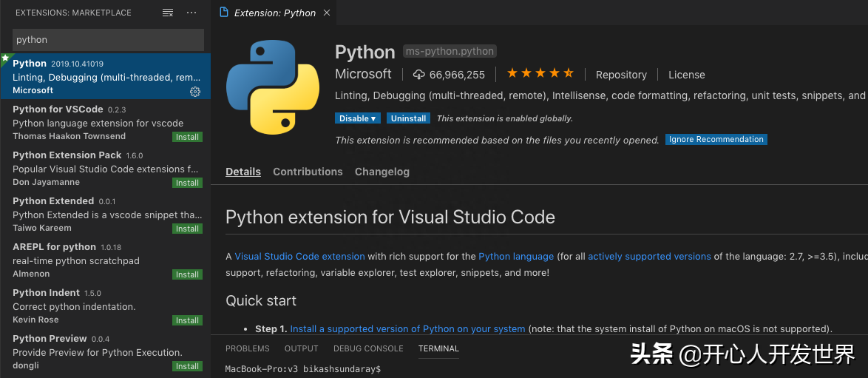This screenshot has width=868, height=378.
Task: Click the Quick start heading
Action: [x=261, y=300]
